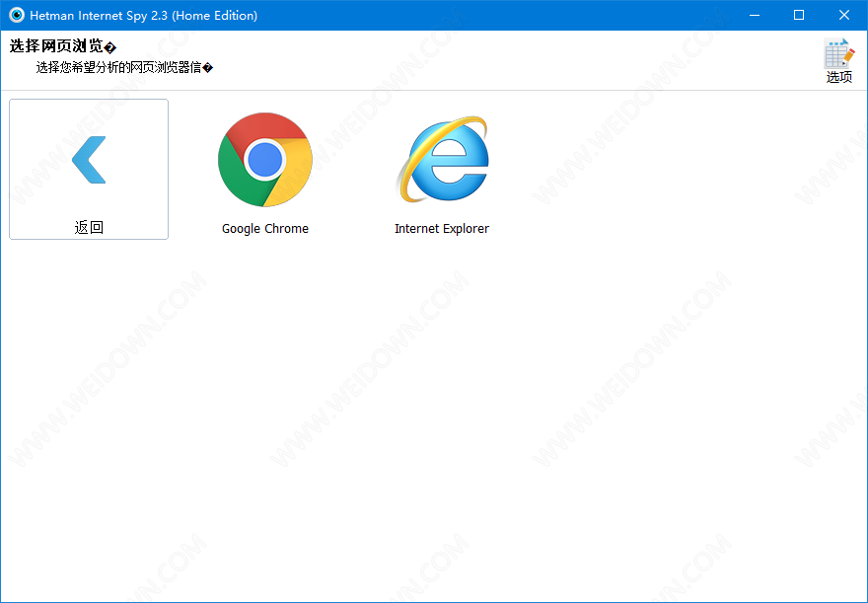
Task: Maximize the Hetman Internet Spy window
Action: click(799, 15)
